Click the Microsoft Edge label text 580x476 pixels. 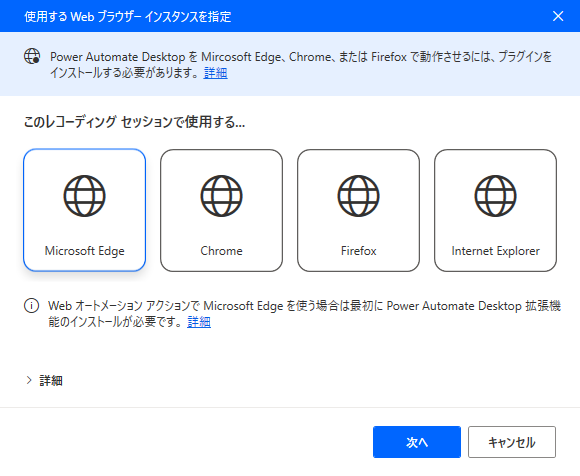click(x=84, y=251)
